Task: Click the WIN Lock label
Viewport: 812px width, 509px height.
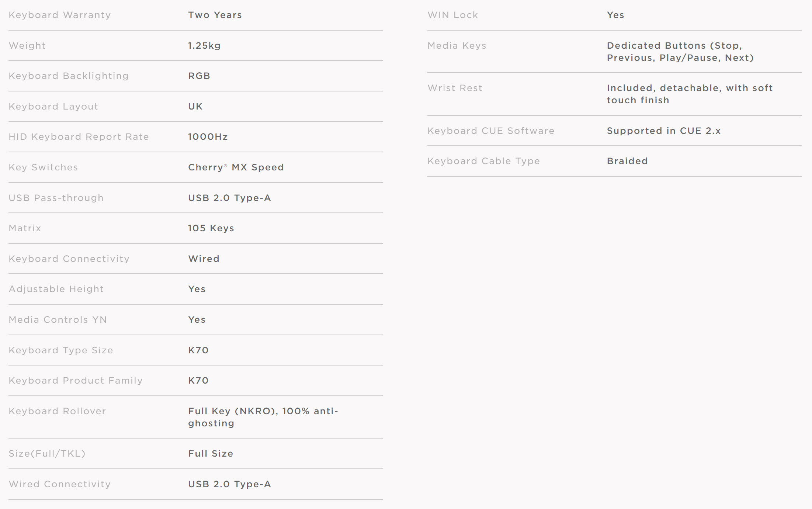Action: pos(453,15)
